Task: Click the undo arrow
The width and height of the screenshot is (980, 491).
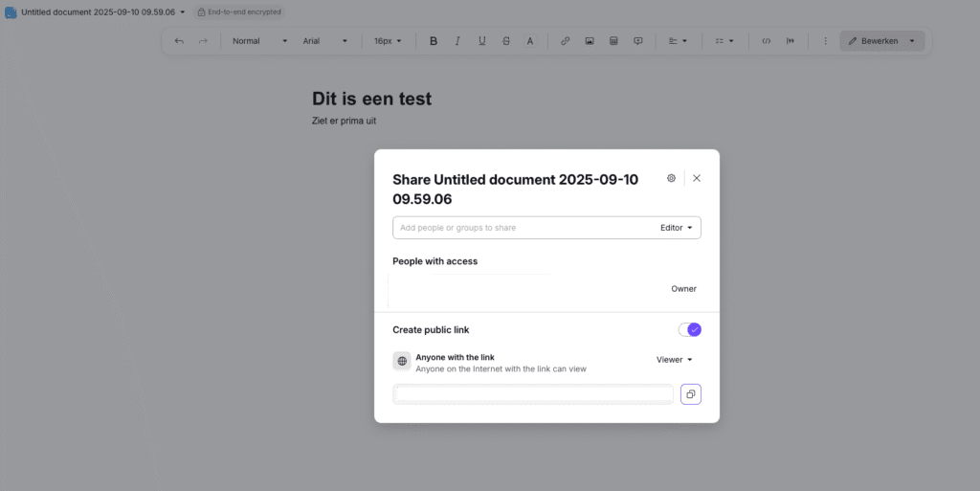Action: [179, 41]
